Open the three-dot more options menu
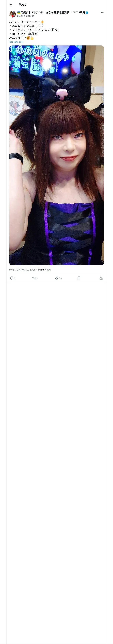Image resolution: width=113 pixels, height=644 pixels. 102,13
